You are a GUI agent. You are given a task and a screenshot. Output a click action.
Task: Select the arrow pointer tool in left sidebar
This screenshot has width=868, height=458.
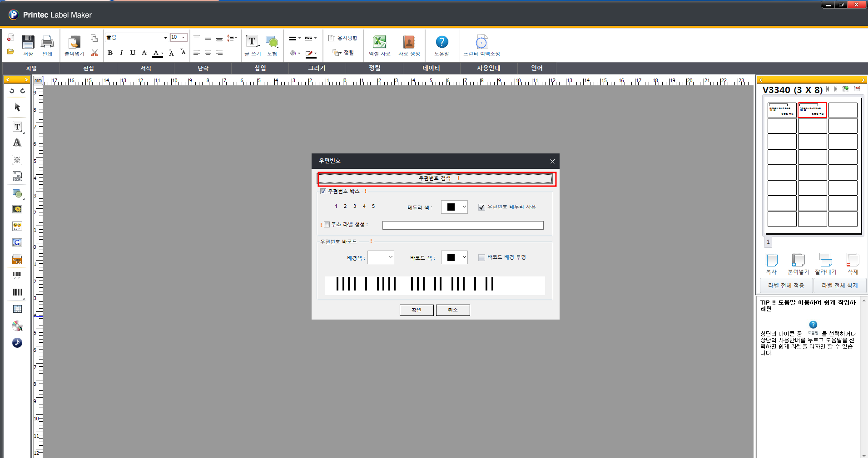pos(17,108)
